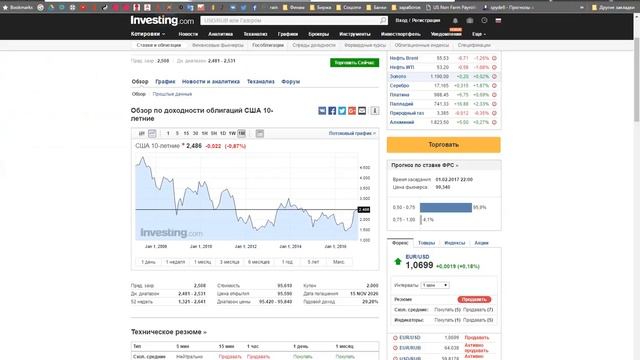The image size is (640, 360).
Task: Click clock icon in Алюминий row
Action: [494, 122]
